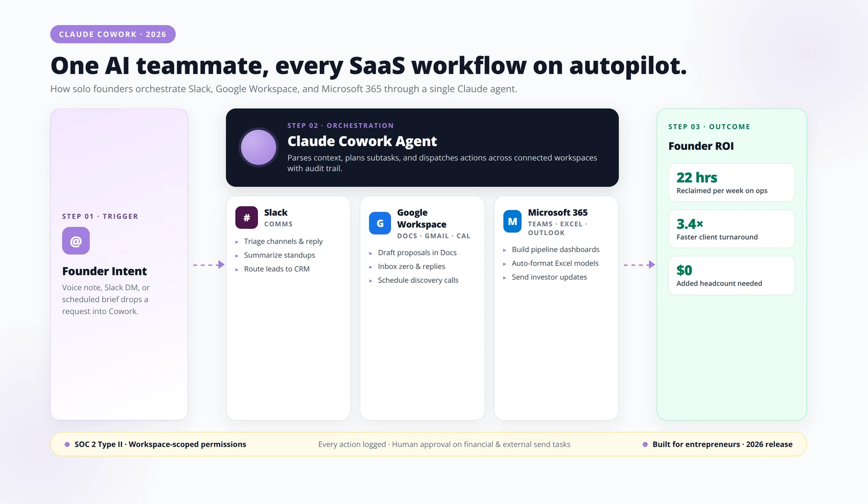
Task: Click the 3.4× metric value
Action: (x=690, y=224)
